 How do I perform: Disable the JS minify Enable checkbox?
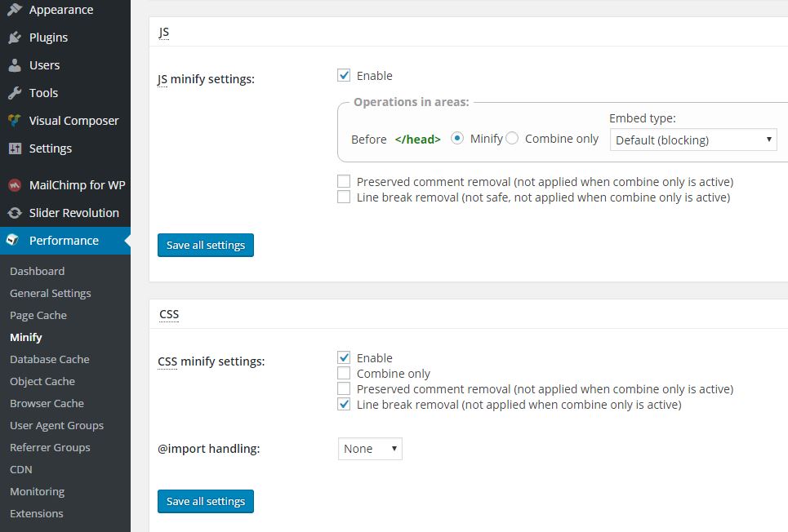point(344,76)
